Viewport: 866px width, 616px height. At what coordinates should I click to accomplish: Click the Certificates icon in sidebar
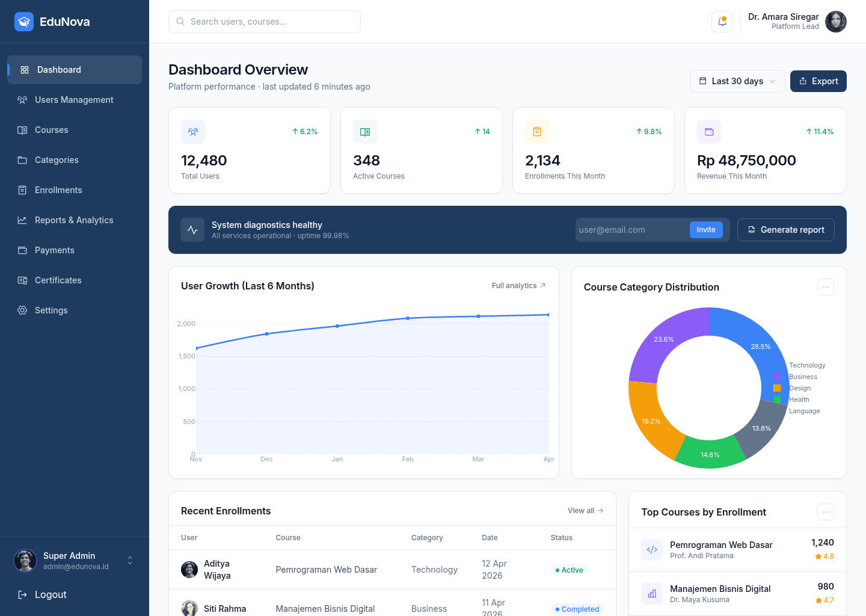[22, 280]
